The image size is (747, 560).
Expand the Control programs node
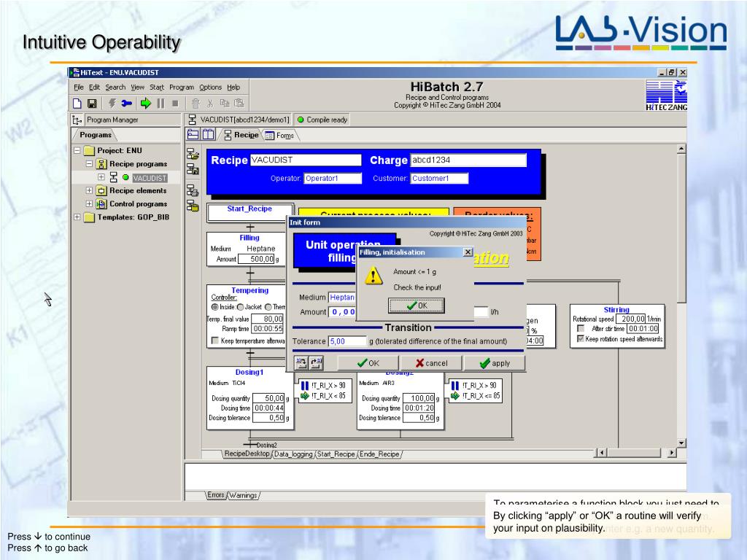point(89,204)
